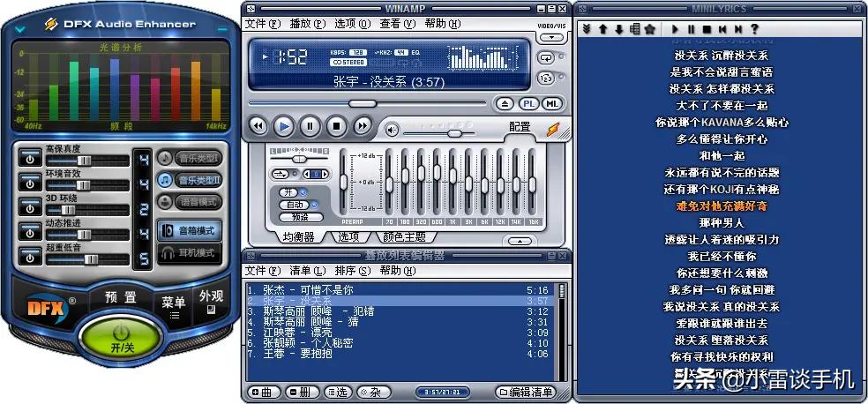The height and width of the screenshot is (404, 868).
Task: Click the playlist editor vertical scrollbar
Action: click(x=561, y=331)
